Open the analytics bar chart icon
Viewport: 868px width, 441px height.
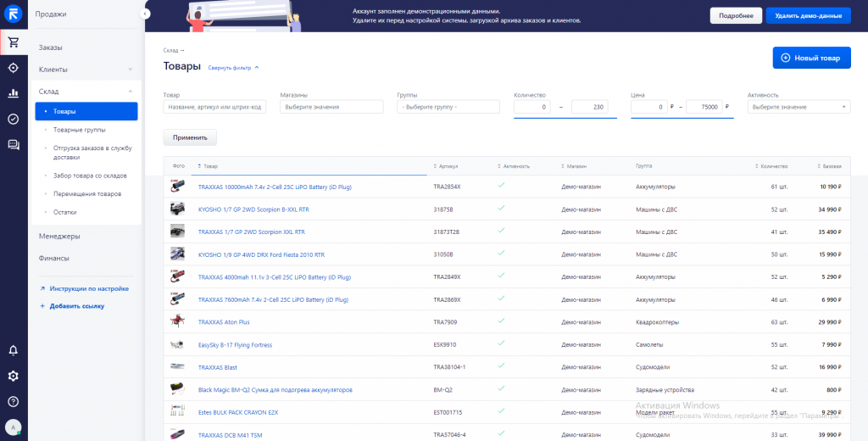tap(13, 93)
